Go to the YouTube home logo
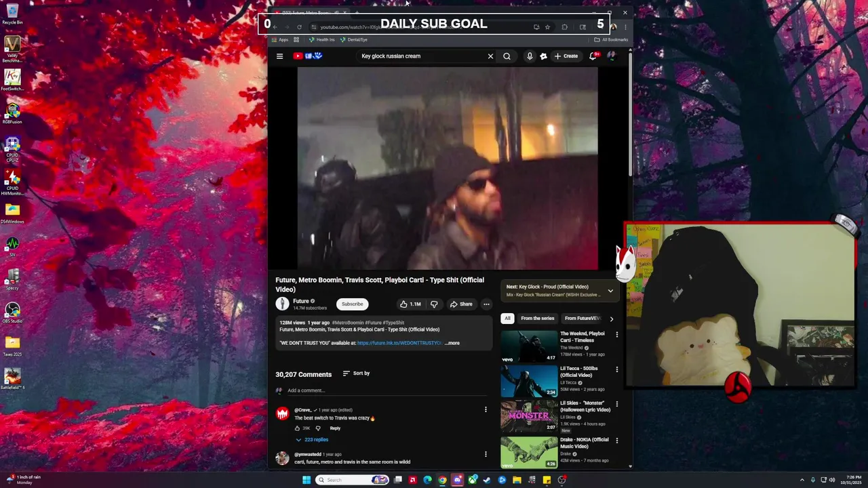 [307, 56]
